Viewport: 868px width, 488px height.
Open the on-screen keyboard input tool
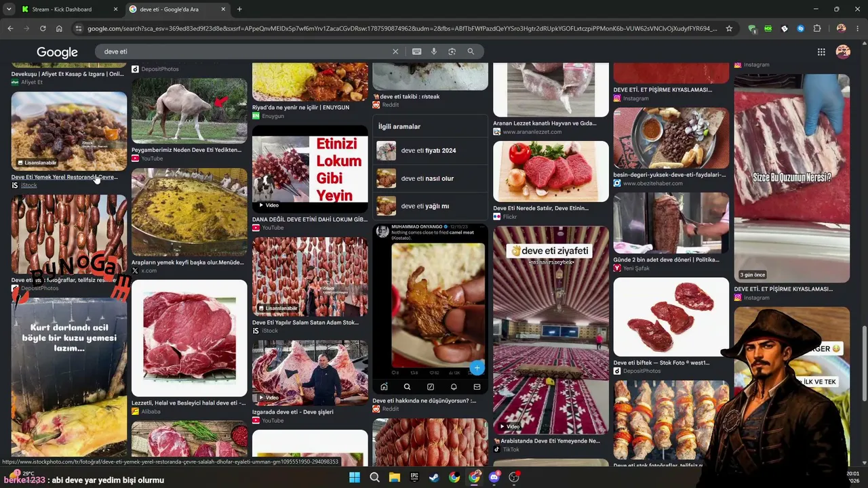pos(416,52)
